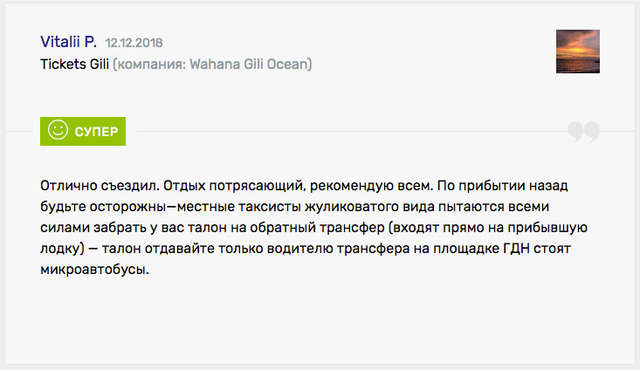This screenshot has height=370, width=640.
Task: Click the word "лодку)" in the review
Action: (62, 249)
